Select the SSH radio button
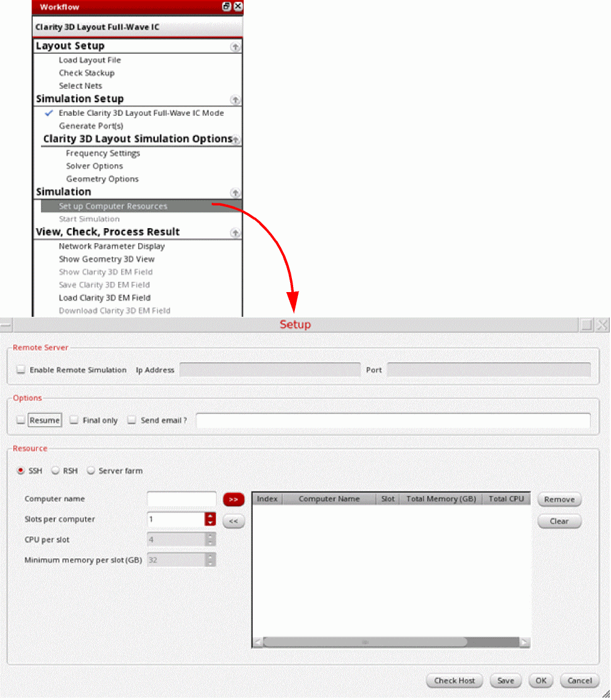This screenshot has width=611, height=700. coord(21,471)
